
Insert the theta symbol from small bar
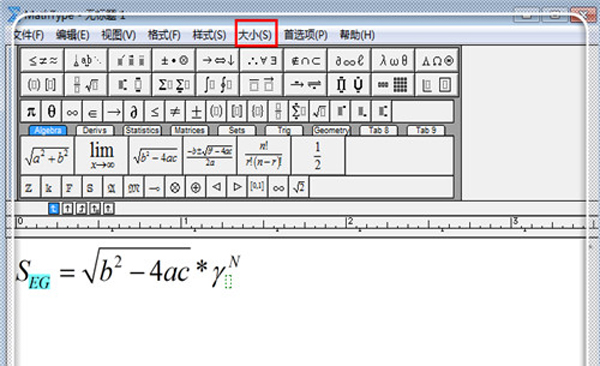[51, 111]
